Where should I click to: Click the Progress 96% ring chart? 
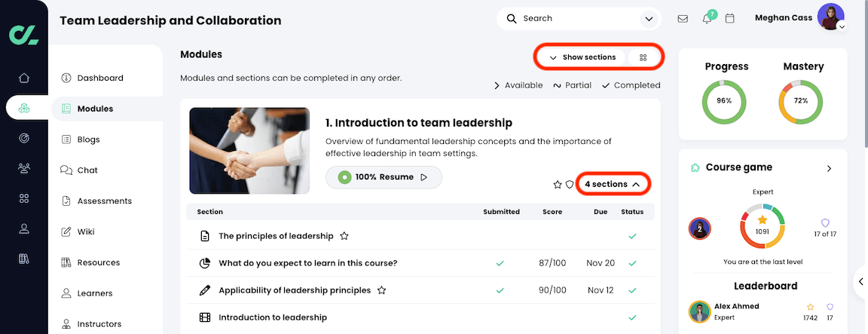[724, 101]
